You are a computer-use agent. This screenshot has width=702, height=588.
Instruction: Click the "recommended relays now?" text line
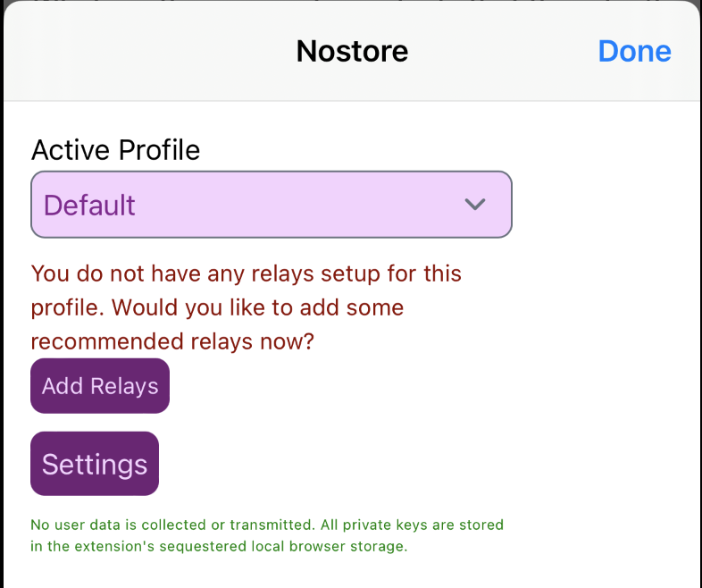[x=172, y=341]
